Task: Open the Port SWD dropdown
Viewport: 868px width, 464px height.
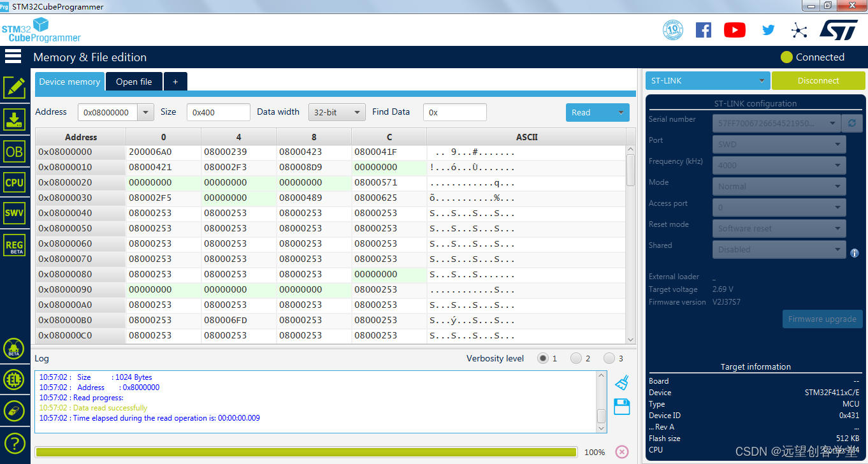Action: (x=779, y=144)
